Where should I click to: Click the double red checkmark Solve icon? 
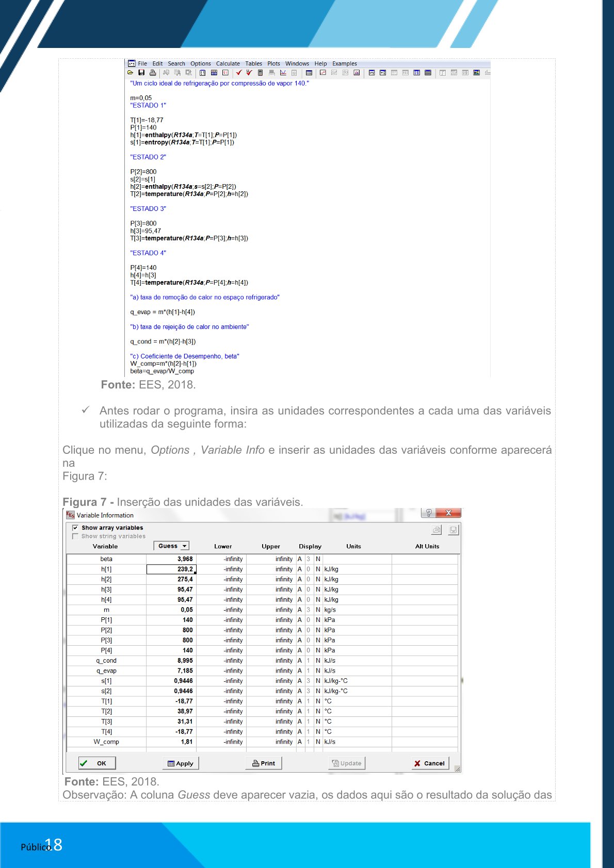250,73
